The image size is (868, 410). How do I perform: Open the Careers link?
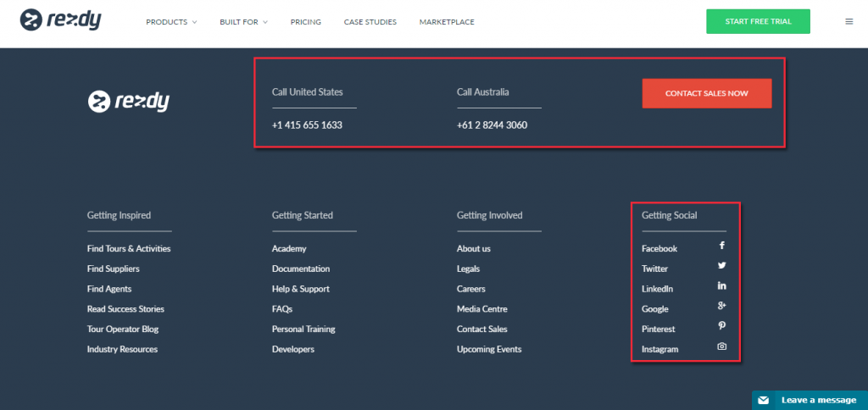(471, 289)
